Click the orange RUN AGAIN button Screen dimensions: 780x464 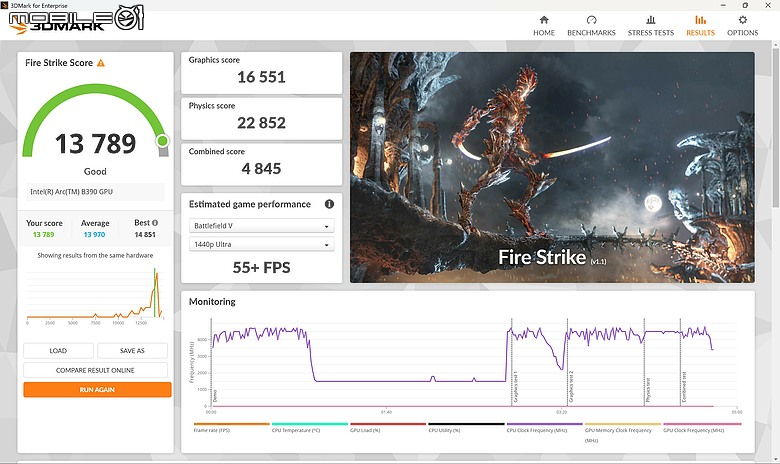pyautogui.click(x=97, y=389)
